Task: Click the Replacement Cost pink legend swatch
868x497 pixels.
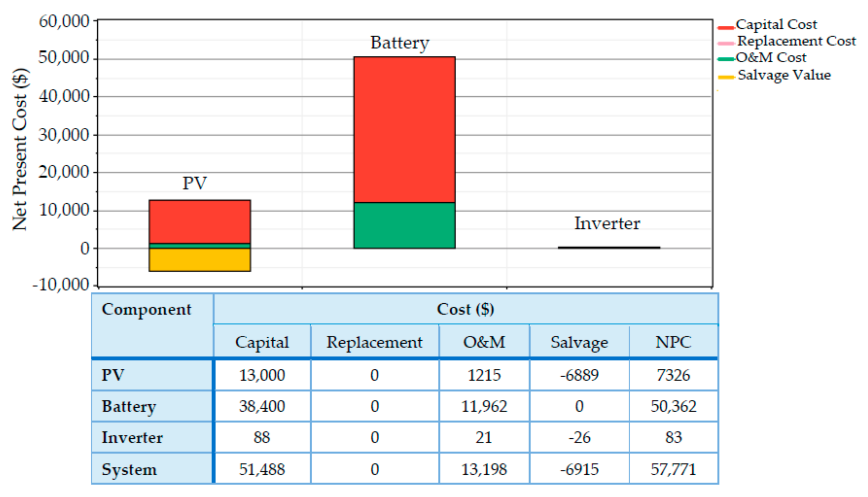Action: pos(726,43)
